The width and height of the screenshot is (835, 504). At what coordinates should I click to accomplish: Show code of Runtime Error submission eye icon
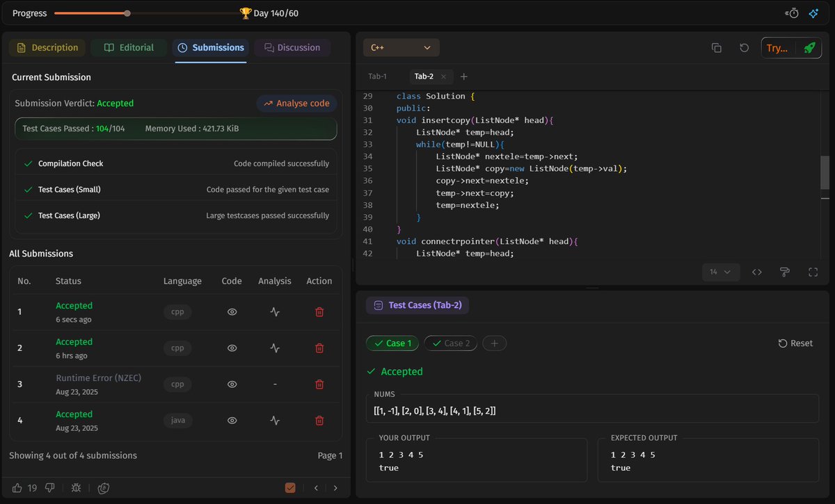[232, 384]
